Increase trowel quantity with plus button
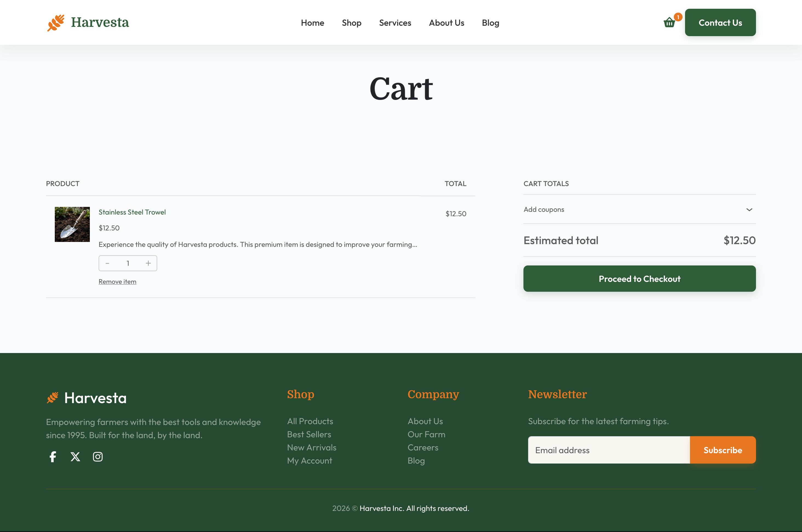The height and width of the screenshot is (532, 802). (148, 263)
